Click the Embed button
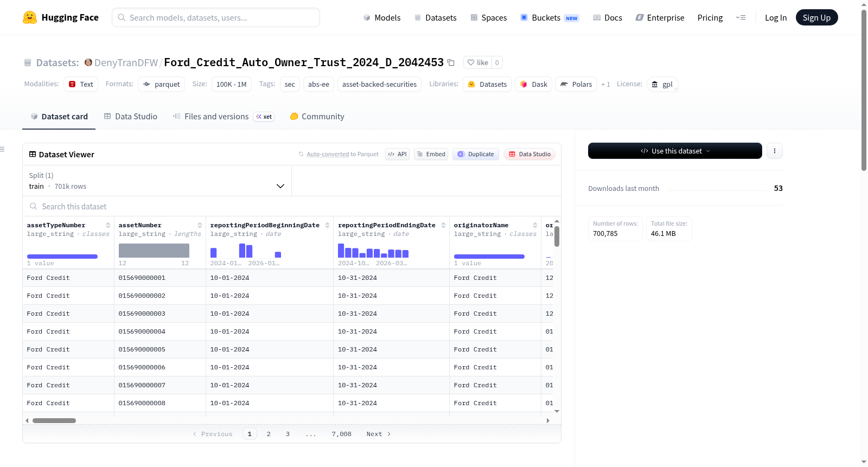 click(431, 154)
